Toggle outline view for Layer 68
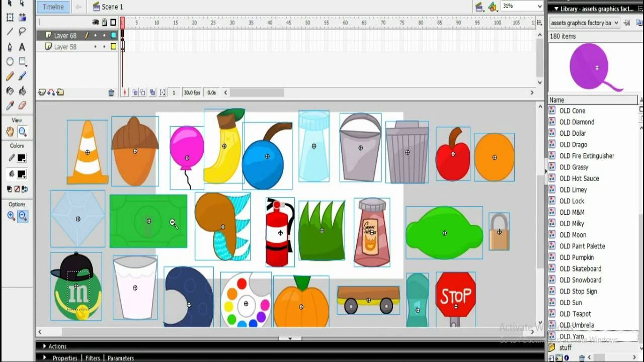644x362 pixels. pos(114,36)
